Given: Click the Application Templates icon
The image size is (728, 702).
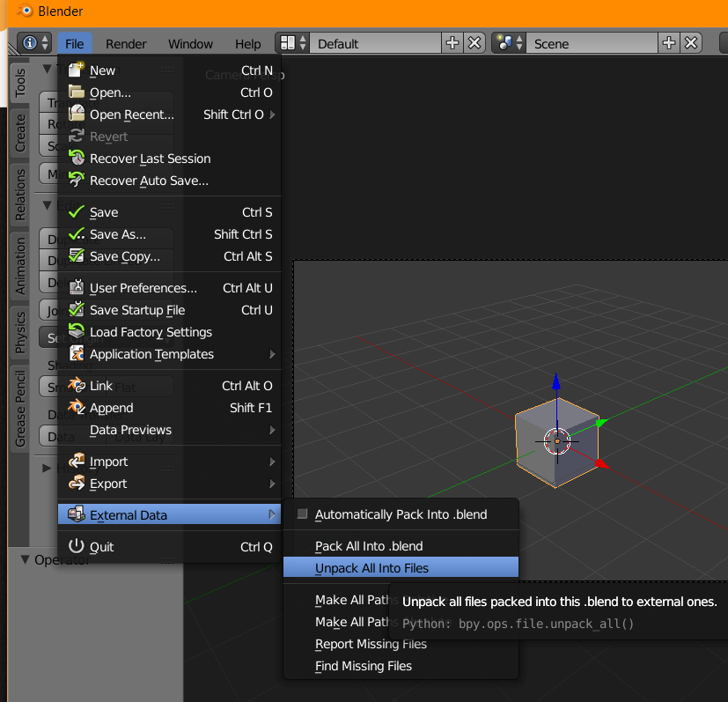Looking at the screenshot, I should (76, 353).
